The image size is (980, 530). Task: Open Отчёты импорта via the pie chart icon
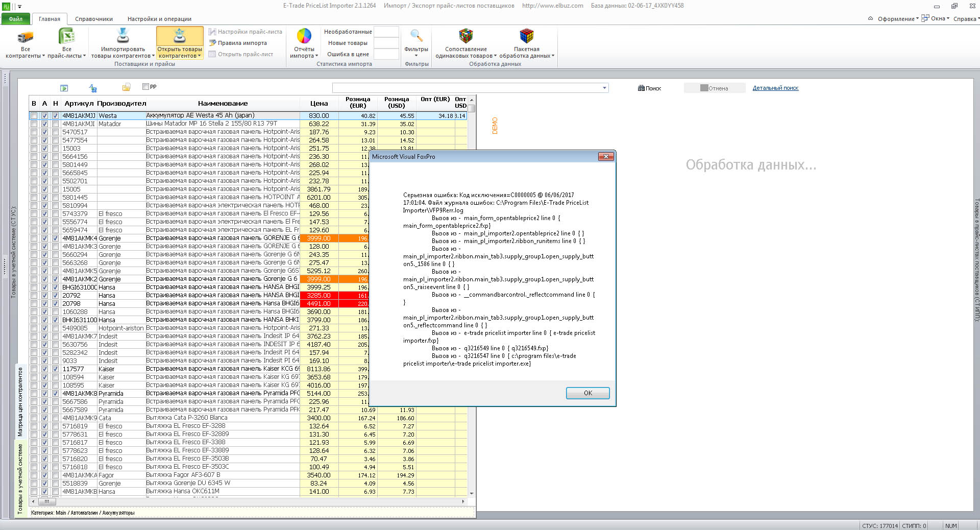[x=304, y=36]
